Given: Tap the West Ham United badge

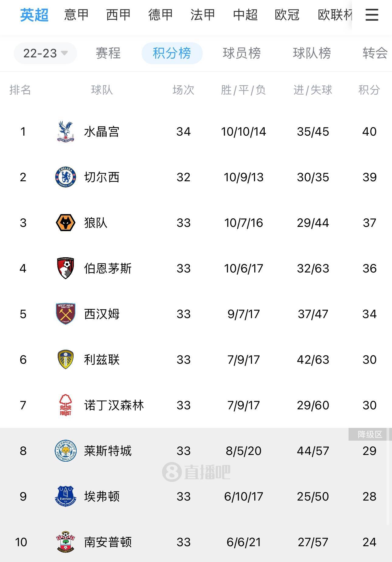Looking at the screenshot, I should point(66,314).
